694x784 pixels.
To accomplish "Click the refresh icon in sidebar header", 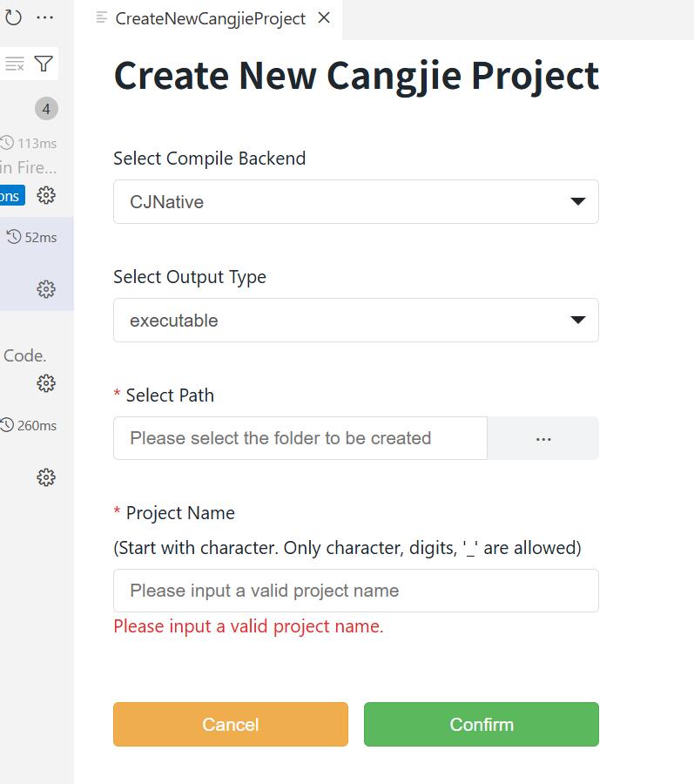I will [13, 17].
